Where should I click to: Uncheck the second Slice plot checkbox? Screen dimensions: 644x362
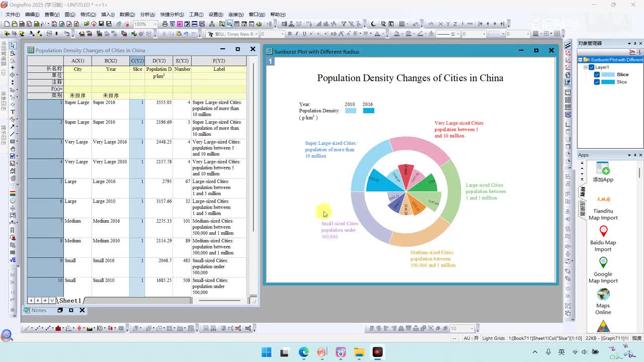click(597, 82)
